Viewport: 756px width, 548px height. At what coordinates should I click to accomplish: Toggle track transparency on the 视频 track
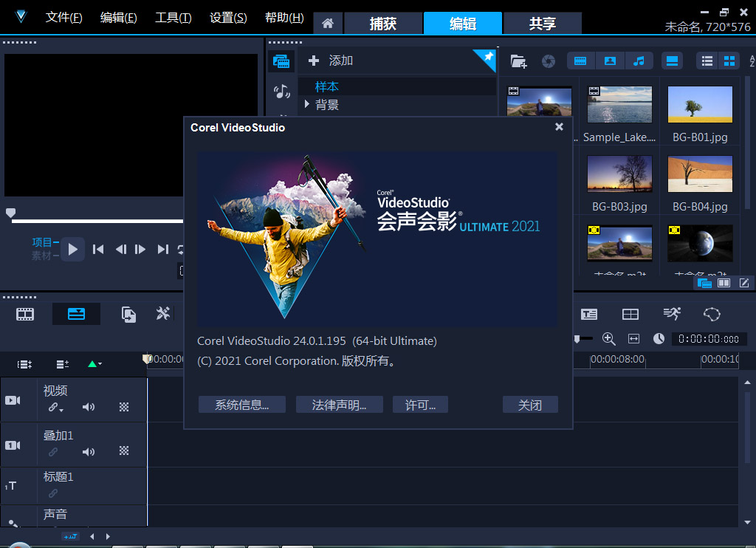[124, 407]
